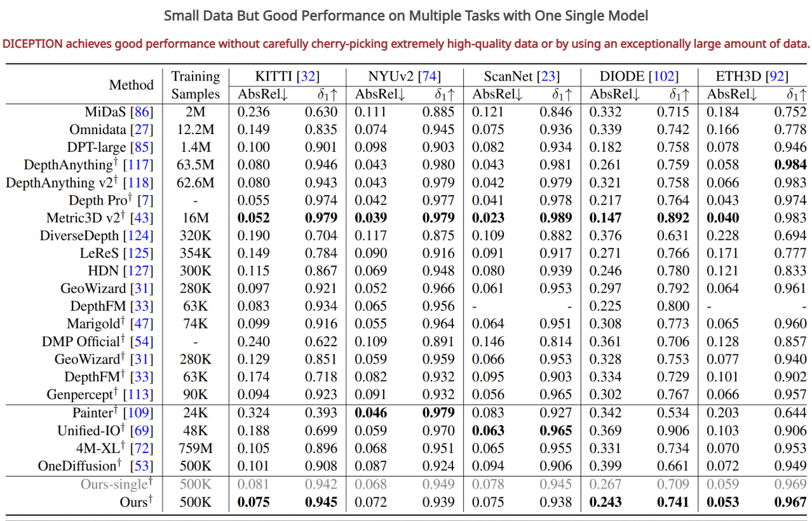Open the Metric3D v2 citation [43]

point(142,218)
